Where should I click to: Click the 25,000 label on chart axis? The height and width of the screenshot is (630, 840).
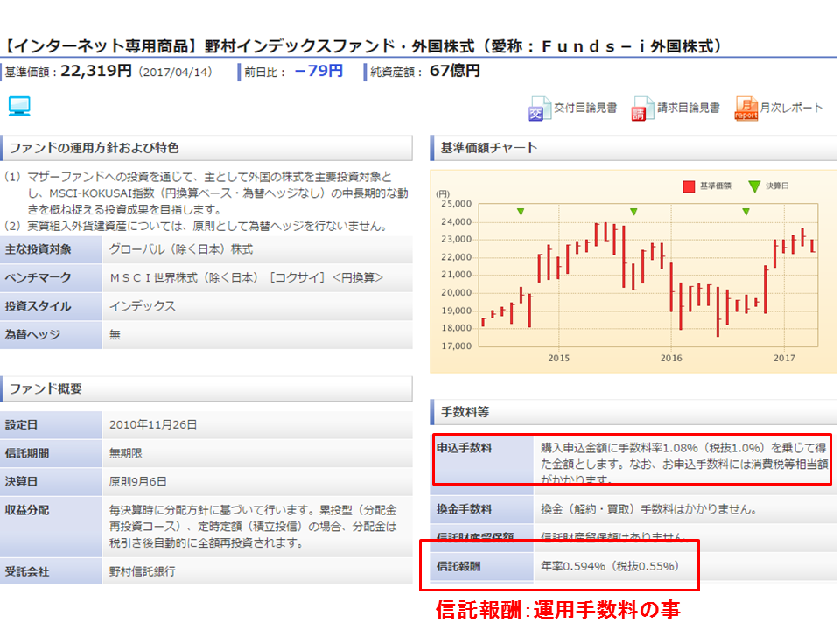tap(457, 204)
